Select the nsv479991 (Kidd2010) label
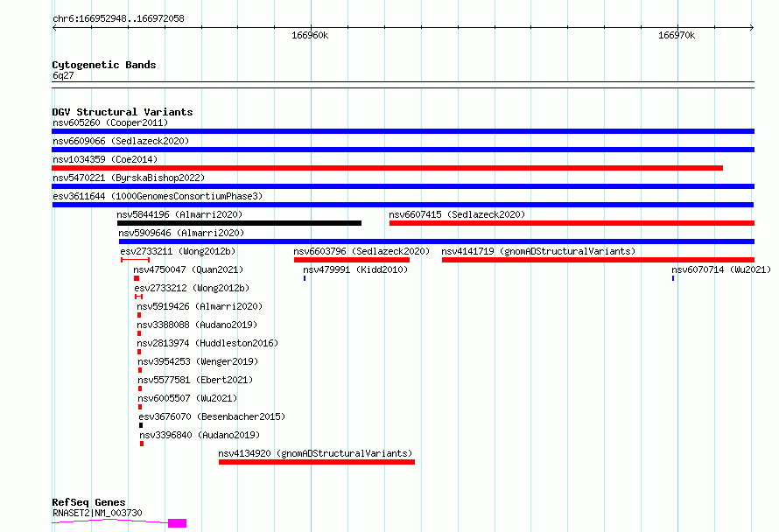 point(355,269)
